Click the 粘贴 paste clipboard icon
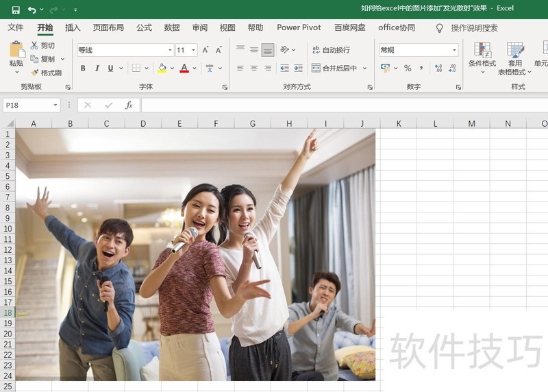 pyautogui.click(x=16, y=49)
